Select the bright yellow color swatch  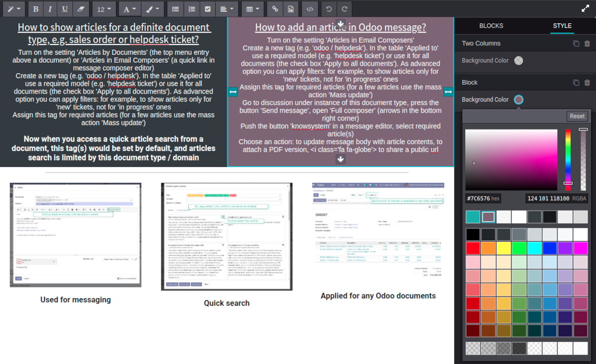(x=504, y=248)
